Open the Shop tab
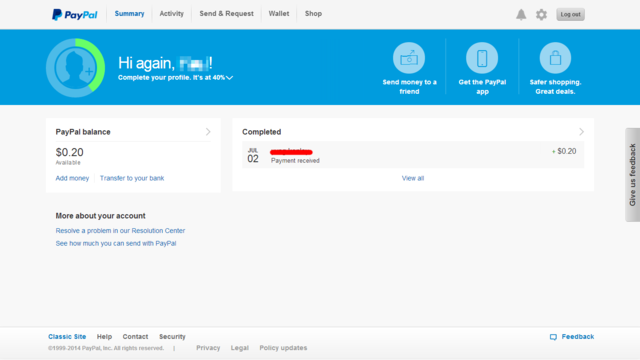This screenshot has height=360, width=640. (x=313, y=14)
